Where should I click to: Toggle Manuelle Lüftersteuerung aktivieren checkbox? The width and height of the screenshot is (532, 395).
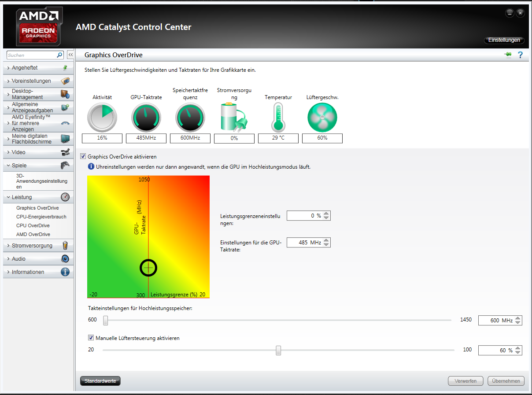point(91,338)
